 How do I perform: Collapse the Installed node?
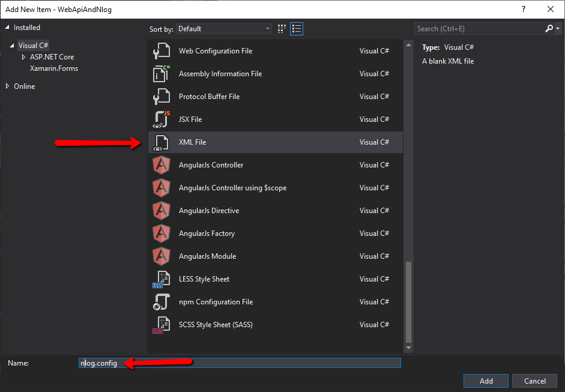[x=7, y=28]
